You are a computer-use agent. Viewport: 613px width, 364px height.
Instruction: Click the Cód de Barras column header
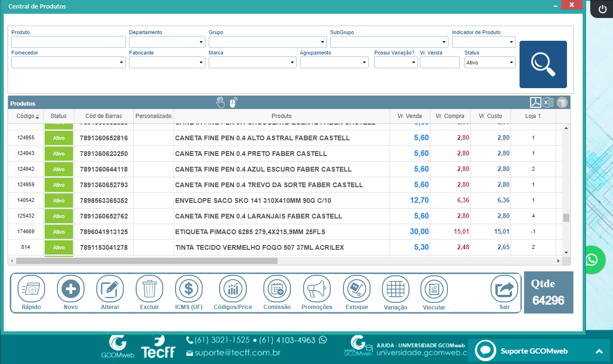pyautogui.click(x=104, y=116)
